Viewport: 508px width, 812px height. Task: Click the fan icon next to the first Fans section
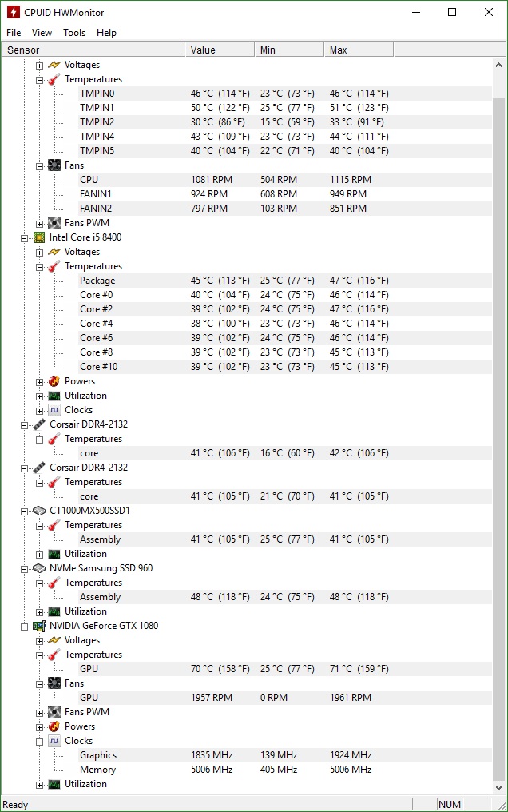click(53, 165)
